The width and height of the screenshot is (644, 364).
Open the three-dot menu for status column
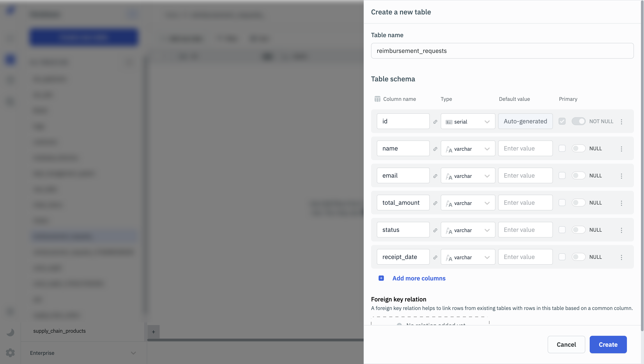[x=621, y=230]
